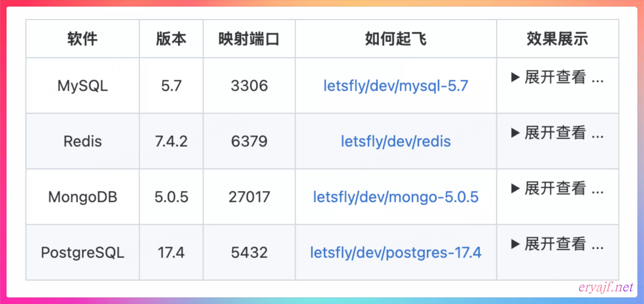Open the letsfly/dev/mysql-5.7 link
The height and width of the screenshot is (304, 644).
395,86
